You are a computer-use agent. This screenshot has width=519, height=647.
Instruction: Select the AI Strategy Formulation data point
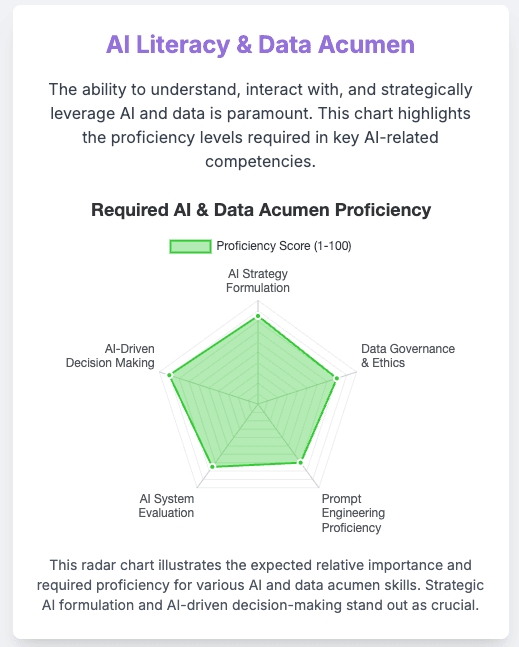[258, 316]
